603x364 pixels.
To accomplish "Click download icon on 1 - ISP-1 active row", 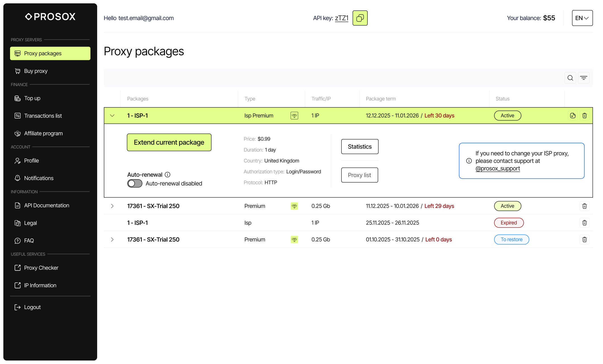I will click(x=573, y=116).
